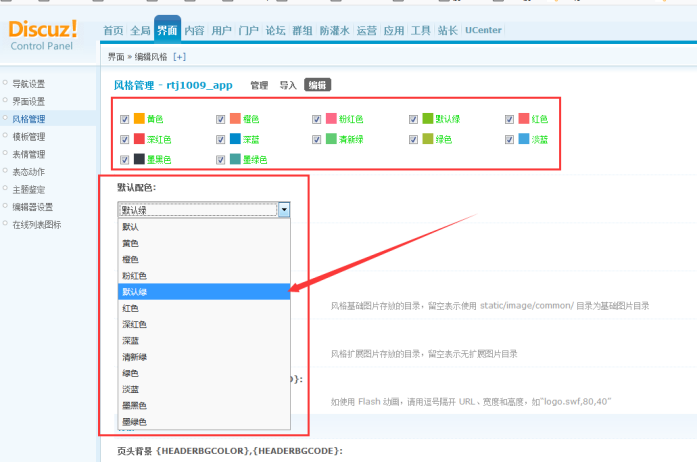The height and width of the screenshot is (462, 697).
Task: Select 清新绿 in the dropdown list
Action: (x=204, y=357)
